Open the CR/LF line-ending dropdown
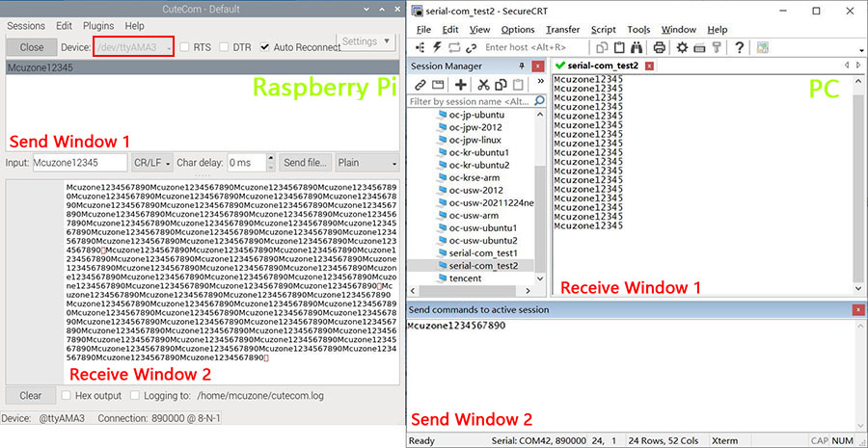Image resolution: width=868 pixels, height=448 pixels. coord(152,163)
